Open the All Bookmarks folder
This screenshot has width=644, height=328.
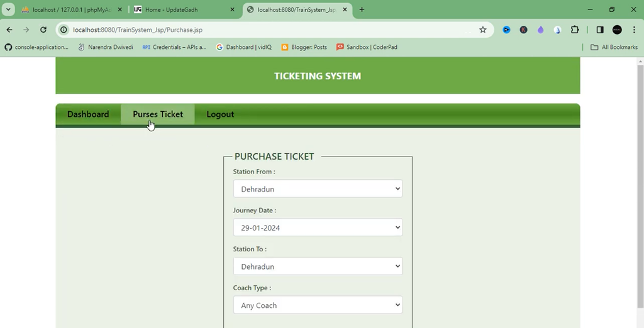pyautogui.click(x=614, y=47)
